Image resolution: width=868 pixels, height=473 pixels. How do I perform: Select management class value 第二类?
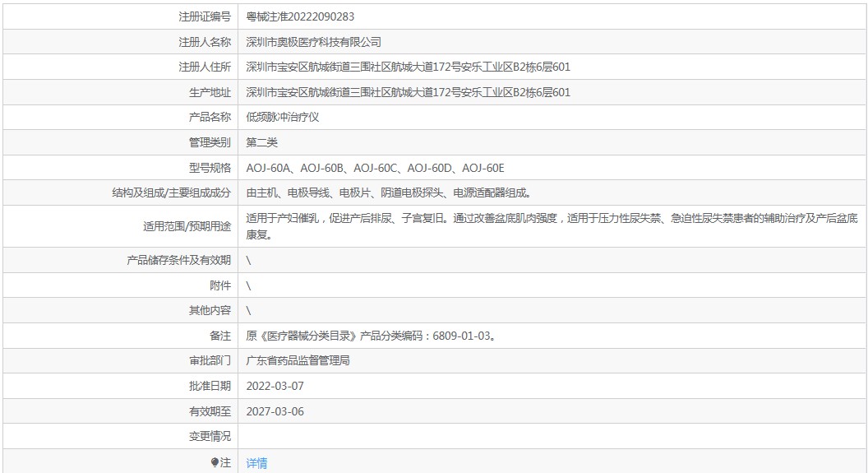pos(262,142)
